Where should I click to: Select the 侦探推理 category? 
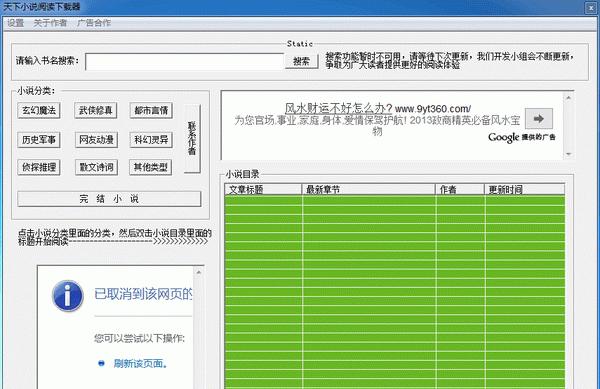(x=39, y=167)
